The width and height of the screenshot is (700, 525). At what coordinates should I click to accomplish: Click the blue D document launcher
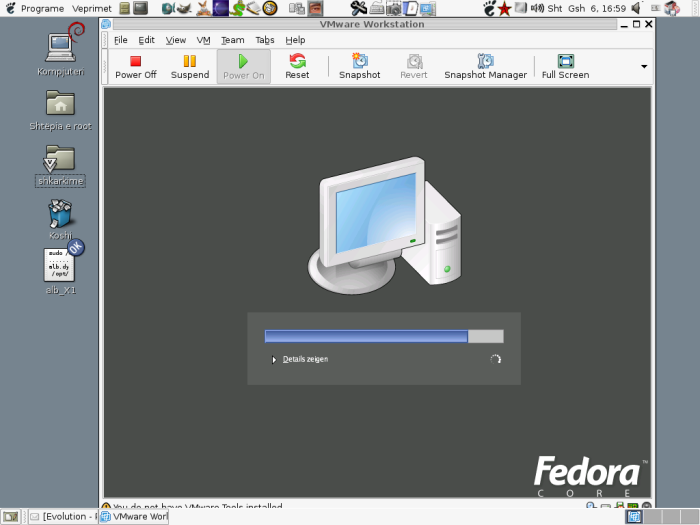tap(410, 8)
